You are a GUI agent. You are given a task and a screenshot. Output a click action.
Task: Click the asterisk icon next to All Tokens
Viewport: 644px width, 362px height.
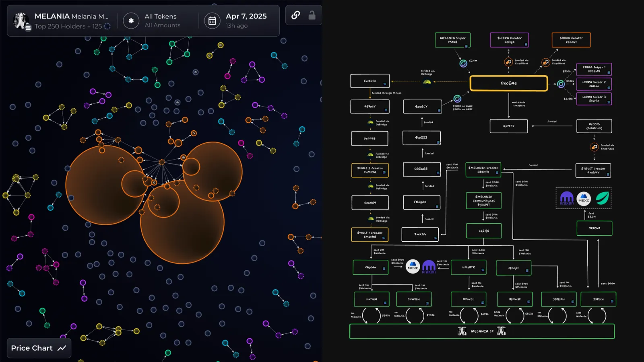131,20
